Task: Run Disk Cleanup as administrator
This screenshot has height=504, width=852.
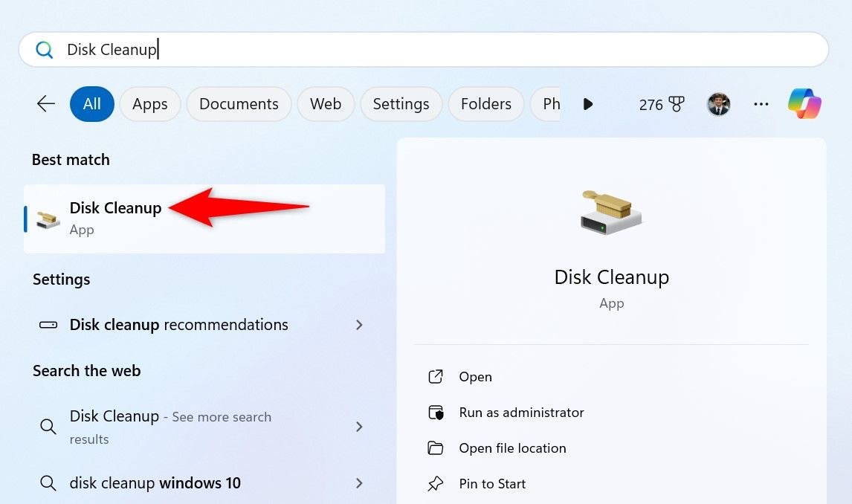Action: click(x=520, y=413)
